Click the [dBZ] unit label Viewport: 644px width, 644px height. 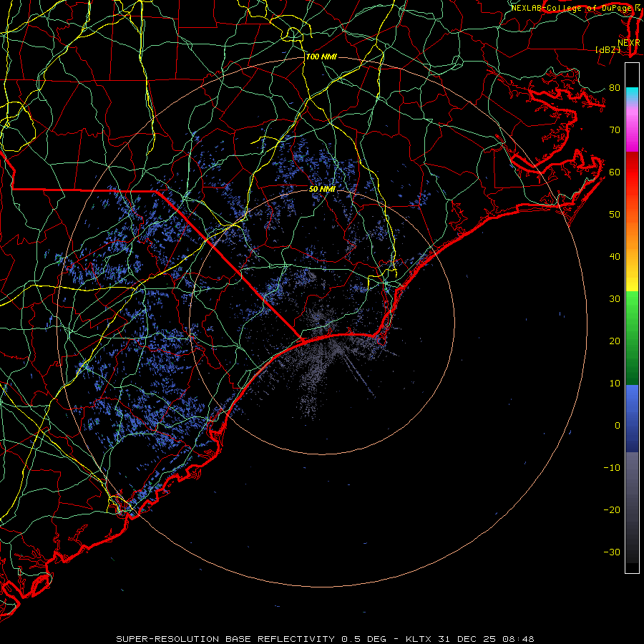coord(608,49)
